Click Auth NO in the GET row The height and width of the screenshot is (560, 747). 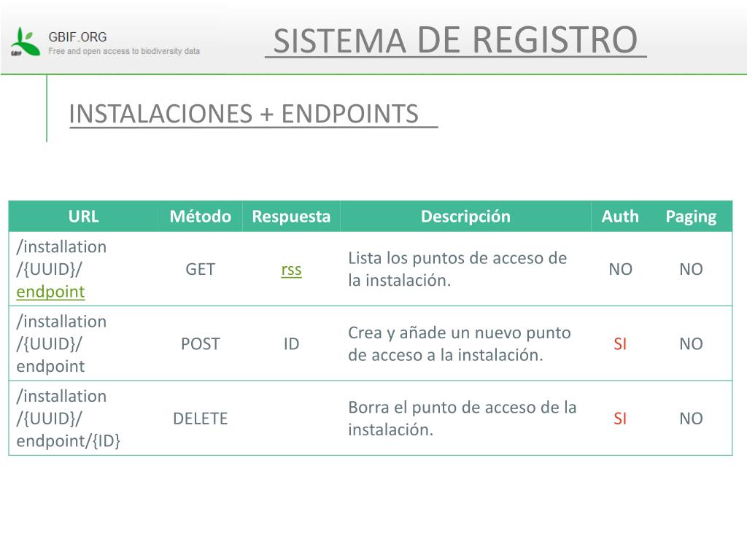click(x=620, y=270)
